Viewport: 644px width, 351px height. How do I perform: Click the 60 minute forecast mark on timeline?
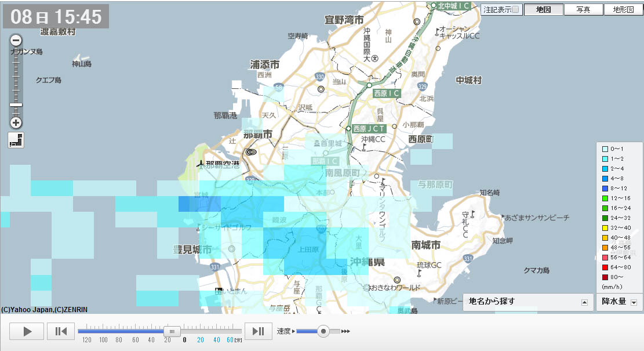[x=230, y=340]
